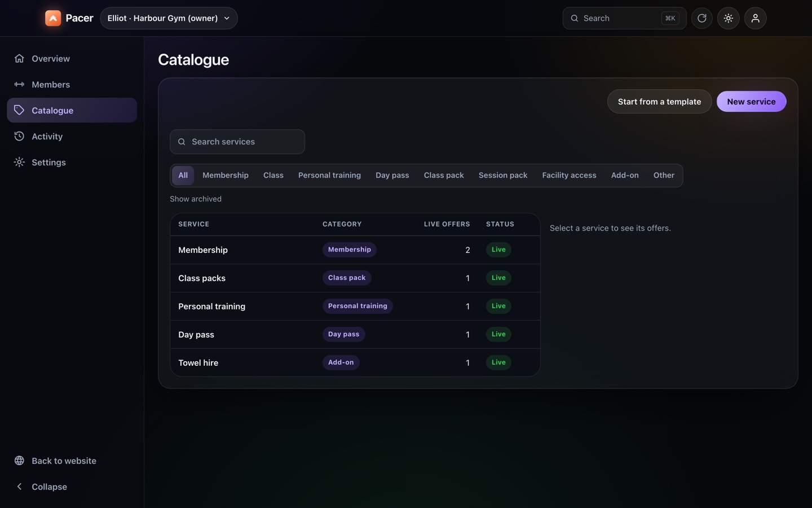Click the magnifier icon in header search
Viewport: 812px width, 508px height.
(575, 18)
